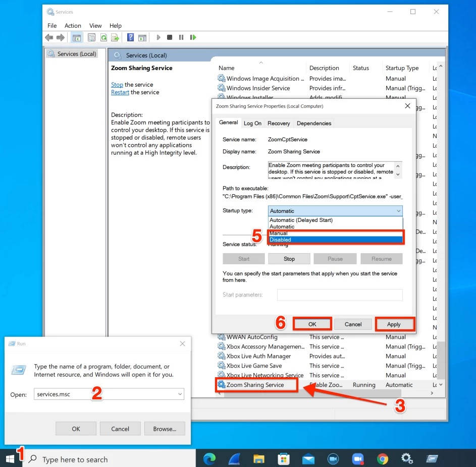Open the Mail app from the taskbar
This screenshot has height=467, width=476.
(x=308, y=459)
